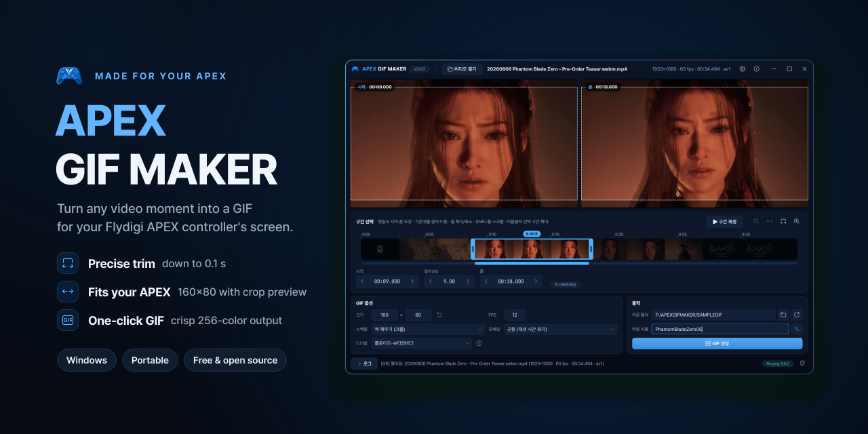Click the 00:18.000 end time field
This screenshot has height=434, width=868.
click(x=511, y=281)
